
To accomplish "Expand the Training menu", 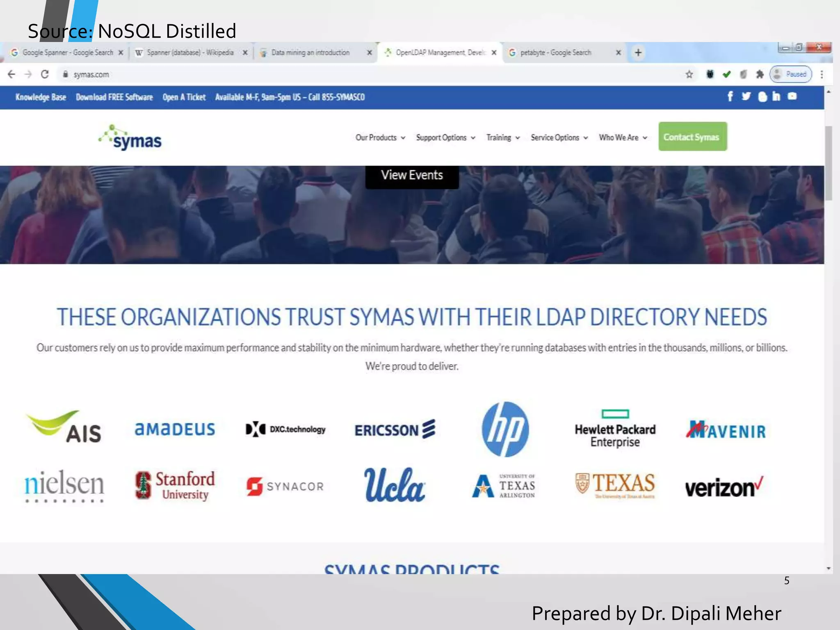I will click(503, 137).
